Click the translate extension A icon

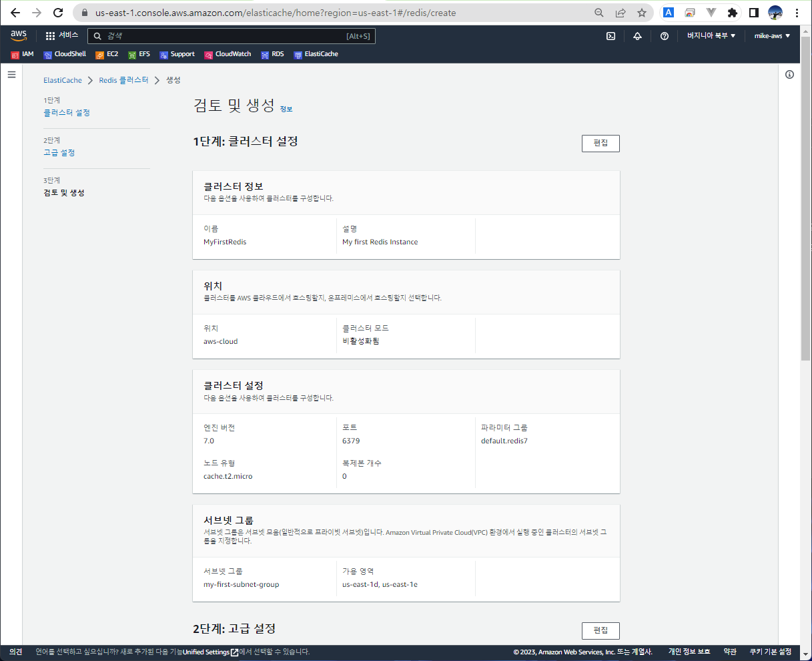coord(668,13)
